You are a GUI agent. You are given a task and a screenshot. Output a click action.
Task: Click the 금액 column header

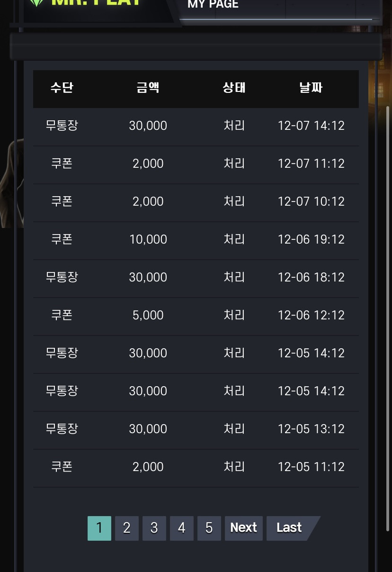(x=148, y=88)
